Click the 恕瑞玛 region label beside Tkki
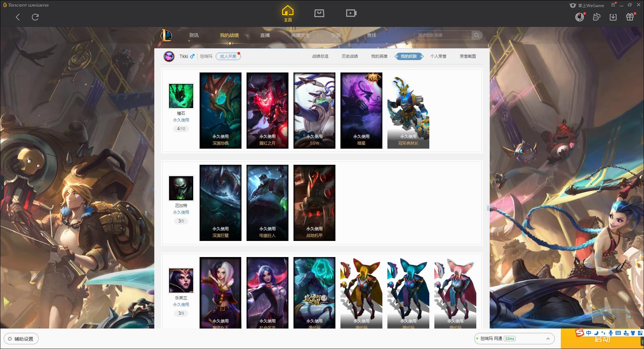 tap(206, 56)
